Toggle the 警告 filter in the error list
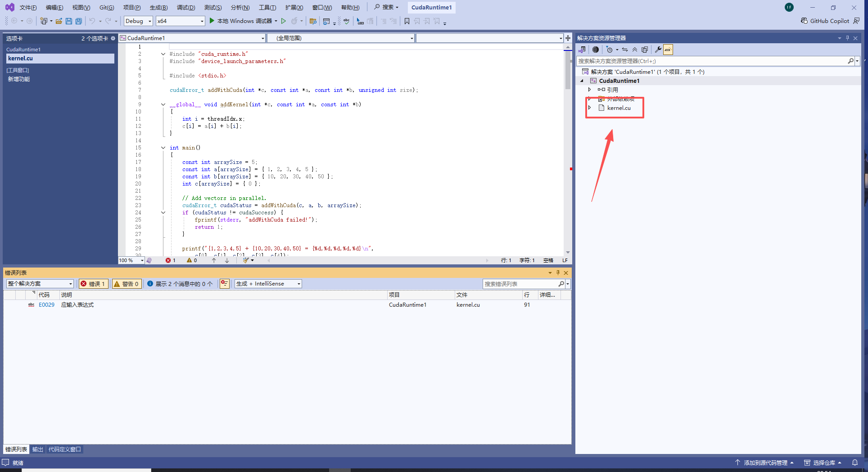The height and width of the screenshot is (472, 868). point(127,284)
